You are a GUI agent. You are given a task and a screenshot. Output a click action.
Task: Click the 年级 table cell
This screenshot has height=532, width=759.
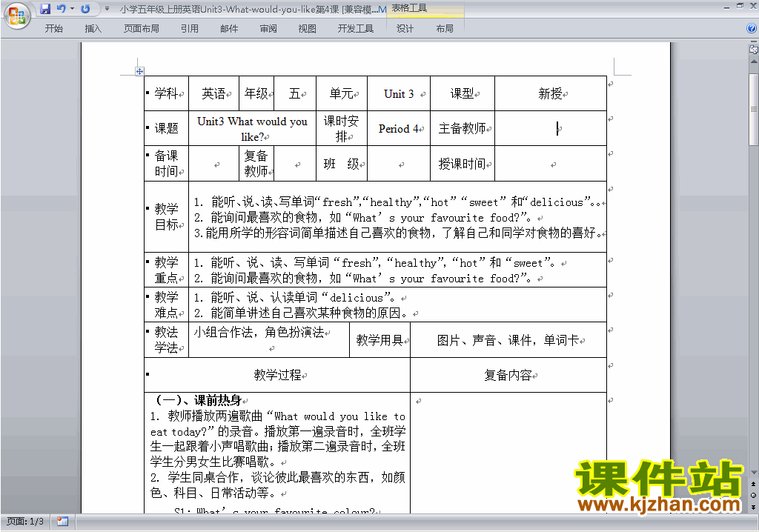pos(256,93)
